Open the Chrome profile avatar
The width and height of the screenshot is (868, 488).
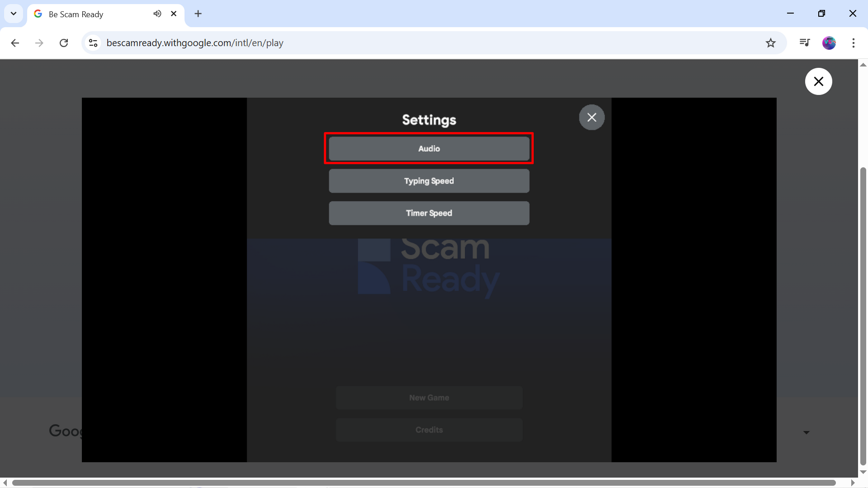(829, 43)
